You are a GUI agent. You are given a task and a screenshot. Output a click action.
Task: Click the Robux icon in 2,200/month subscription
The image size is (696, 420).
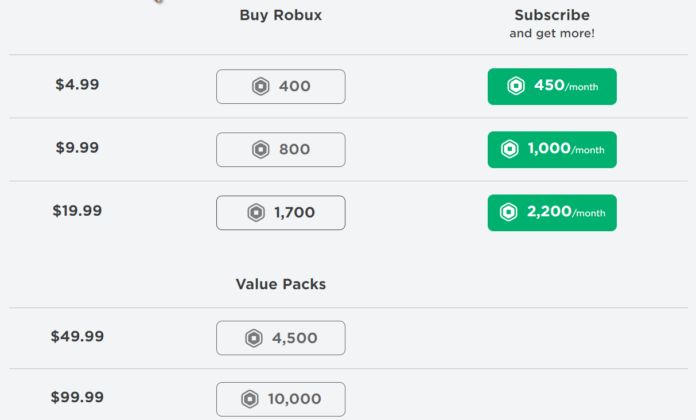(x=509, y=213)
